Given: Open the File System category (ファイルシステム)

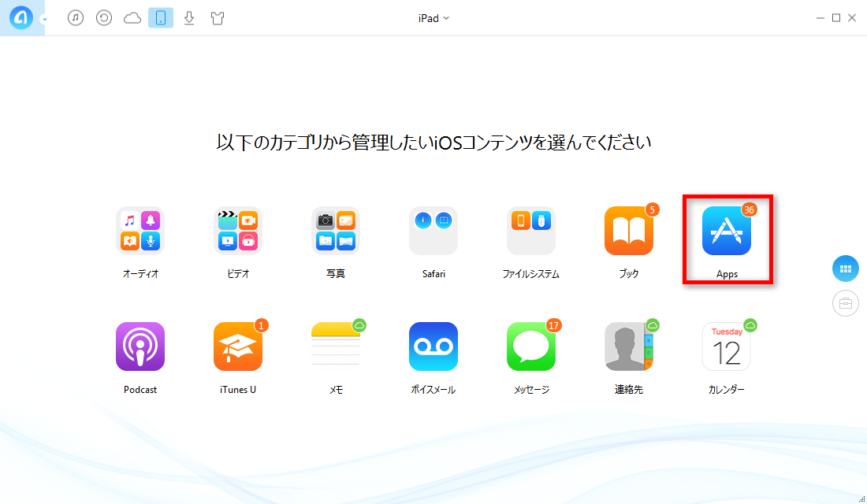Looking at the screenshot, I should (x=530, y=231).
